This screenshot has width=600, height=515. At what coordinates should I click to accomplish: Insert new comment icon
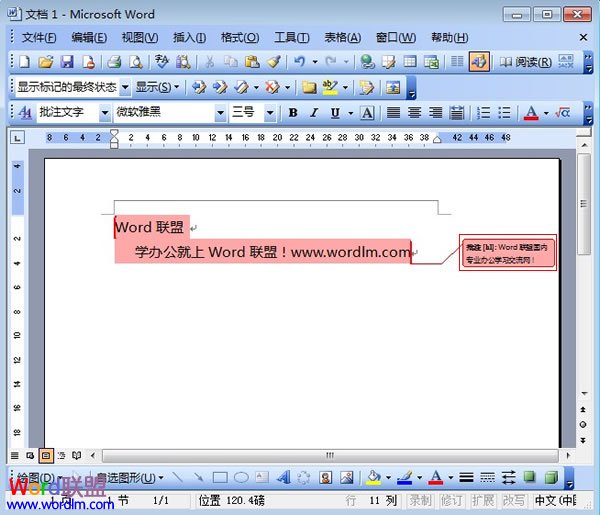309,87
